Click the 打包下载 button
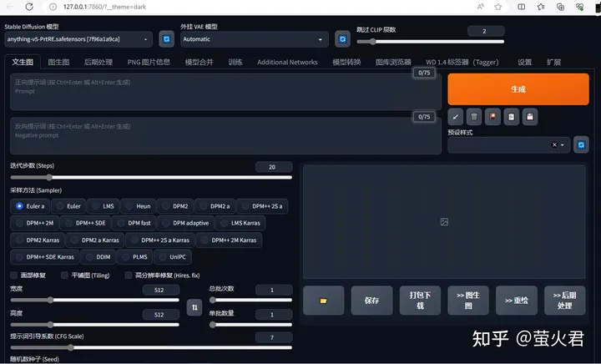Image resolution: width=601 pixels, height=364 pixels. 420,301
